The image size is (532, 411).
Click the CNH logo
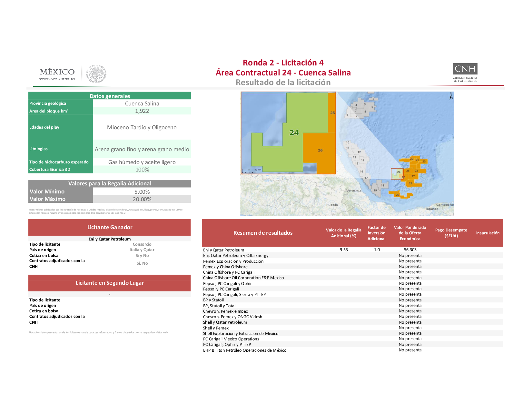coord(465,73)
